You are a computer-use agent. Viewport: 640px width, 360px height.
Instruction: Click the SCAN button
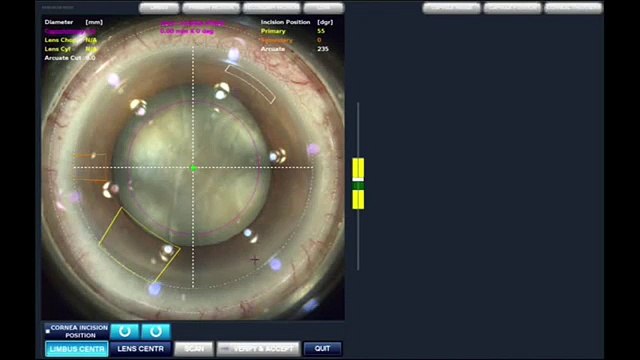(194, 349)
